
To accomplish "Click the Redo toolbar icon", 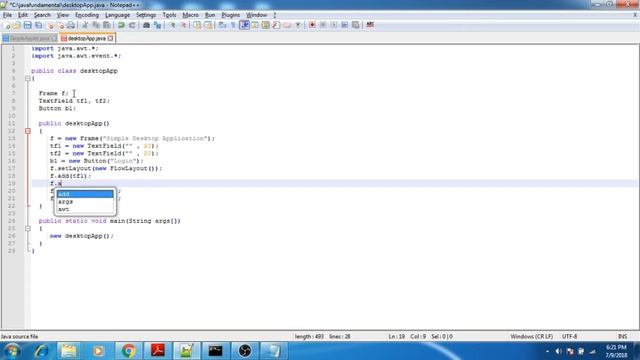I will tap(132, 25).
